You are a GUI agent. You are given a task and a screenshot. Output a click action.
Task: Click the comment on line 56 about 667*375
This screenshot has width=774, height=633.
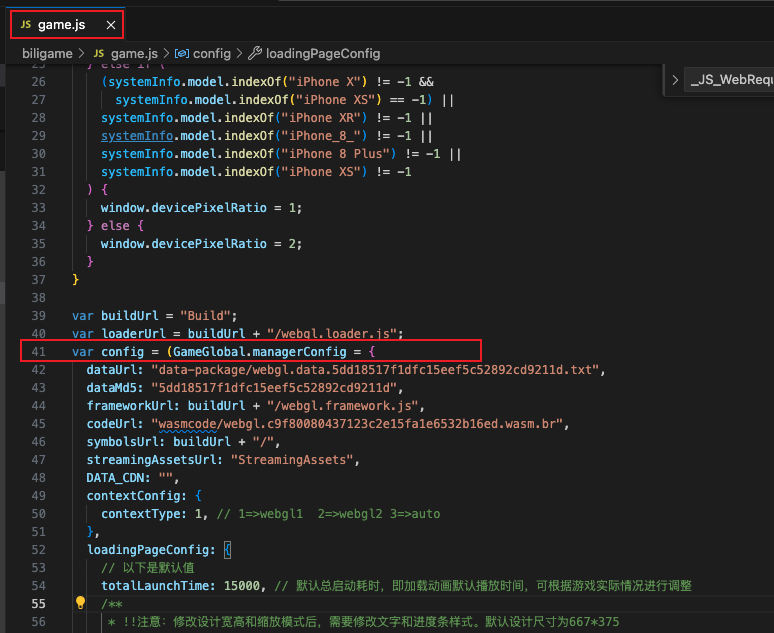pos(363,622)
